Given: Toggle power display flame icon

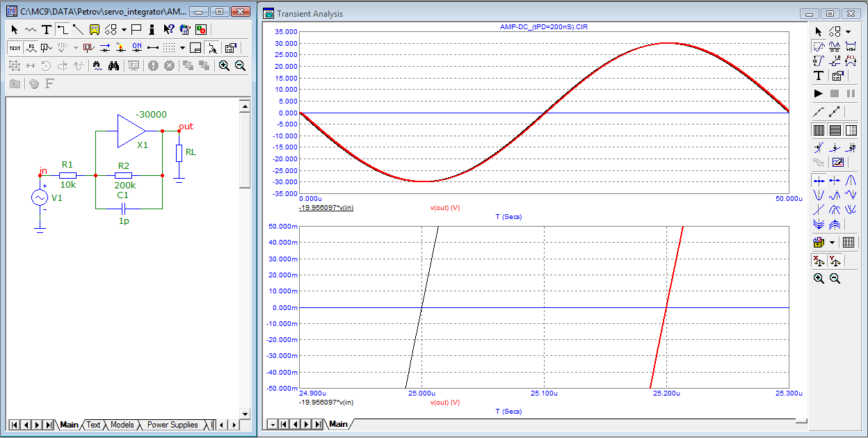Looking at the screenshot, I should [121, 47].
